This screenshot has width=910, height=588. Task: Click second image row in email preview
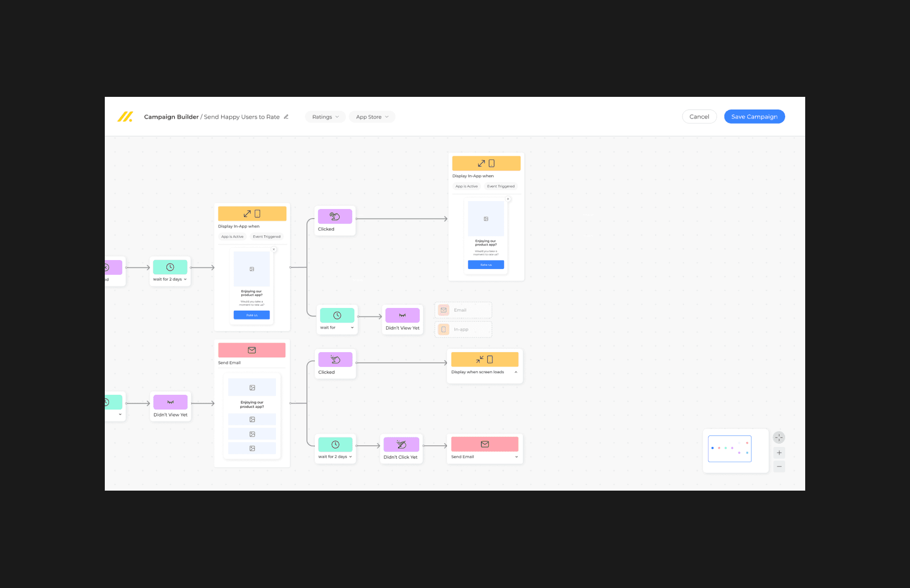click(252, 420)
